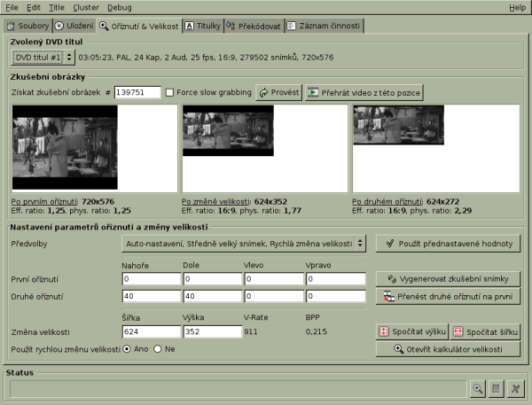
Task: Click the first-clipping preview thumbnail
Action: [x=65, y=147]
